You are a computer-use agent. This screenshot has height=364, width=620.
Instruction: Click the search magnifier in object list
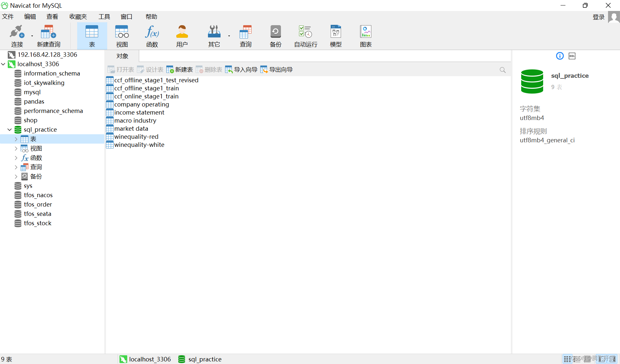click(x=502, y=70)
